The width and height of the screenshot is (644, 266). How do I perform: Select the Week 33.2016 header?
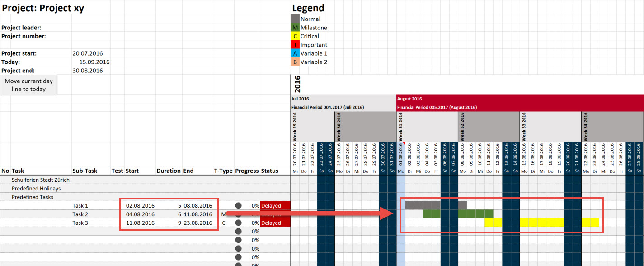tap(550, 127)
